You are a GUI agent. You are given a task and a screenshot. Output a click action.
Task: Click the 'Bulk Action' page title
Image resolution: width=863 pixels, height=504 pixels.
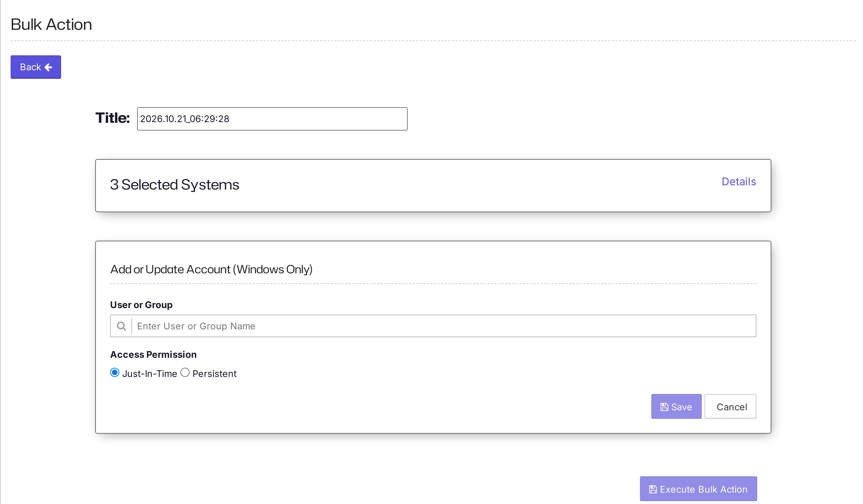(51, 24)
